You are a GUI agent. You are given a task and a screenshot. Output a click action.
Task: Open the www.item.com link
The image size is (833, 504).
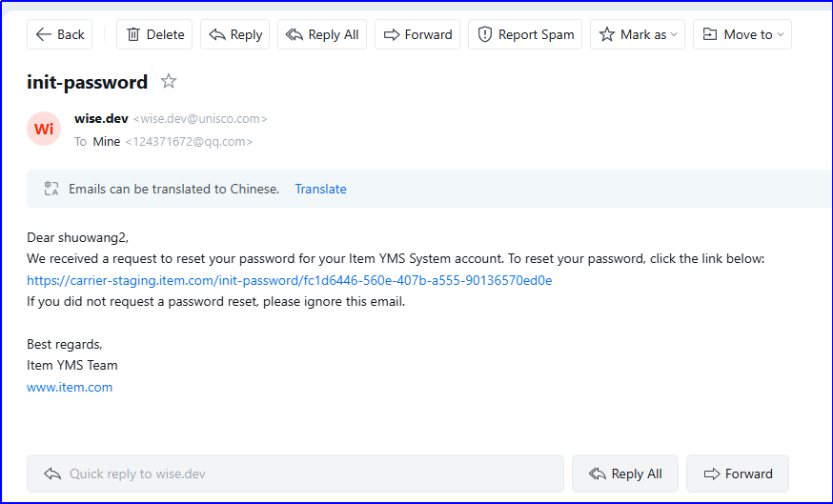[70, 387]
